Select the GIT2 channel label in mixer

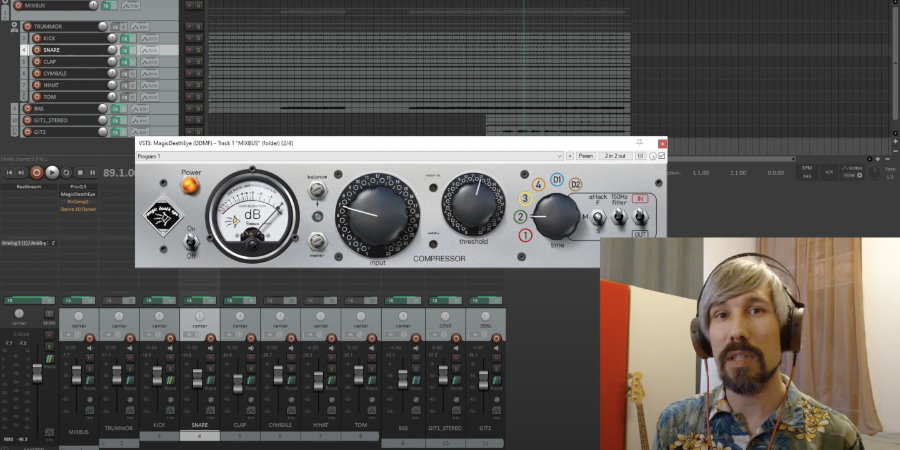click(x=485, y=428)
